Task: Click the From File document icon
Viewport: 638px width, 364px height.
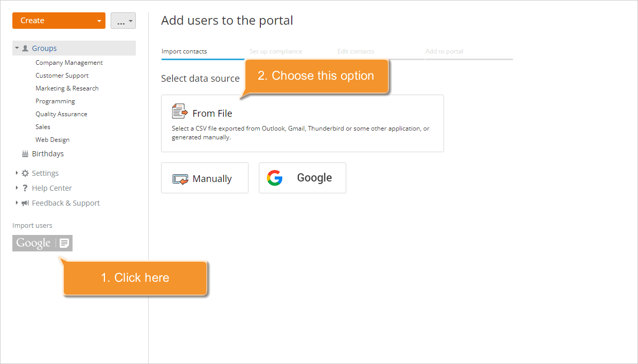Action: coord(180,111)
